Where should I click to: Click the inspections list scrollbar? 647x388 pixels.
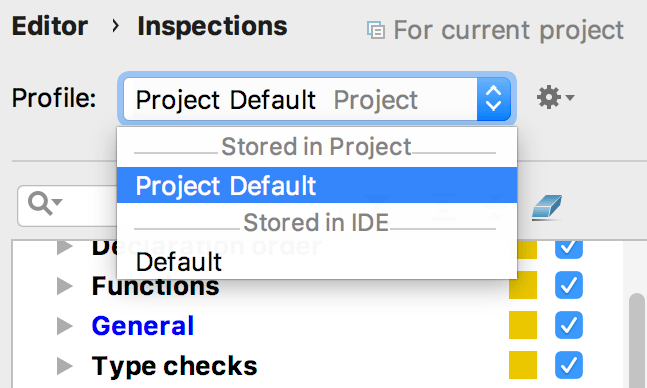click(638, 341)
